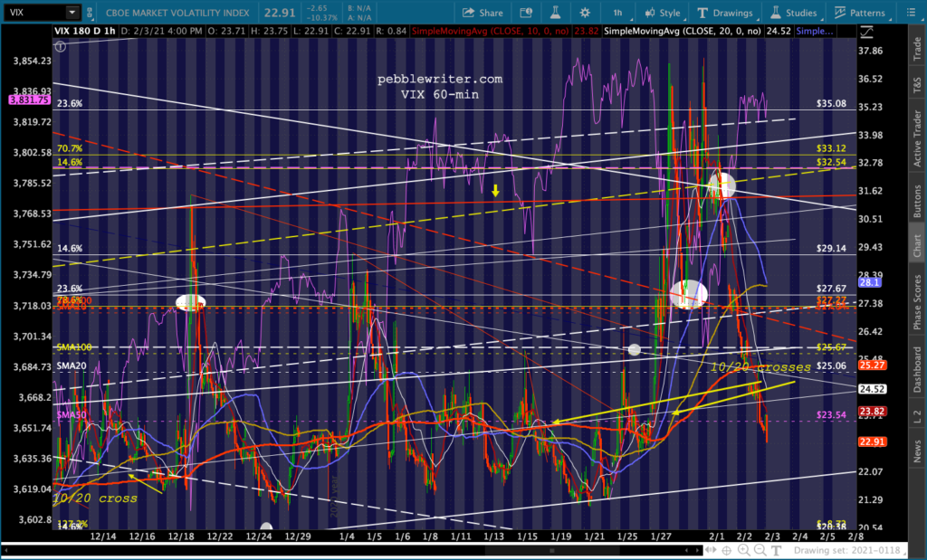Toggle the horizontal expand arrows icon
The image size is (927, 560).
(709, 550)
